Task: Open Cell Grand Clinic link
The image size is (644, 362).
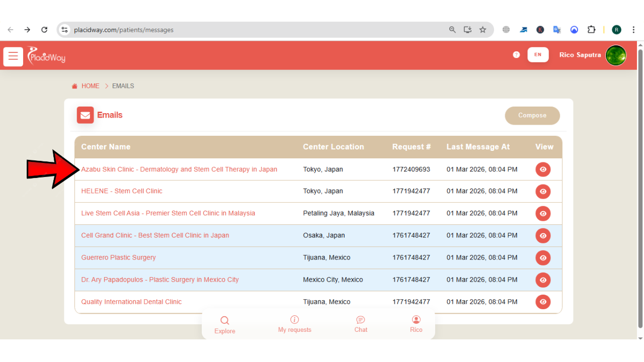Action: point(155,235)
